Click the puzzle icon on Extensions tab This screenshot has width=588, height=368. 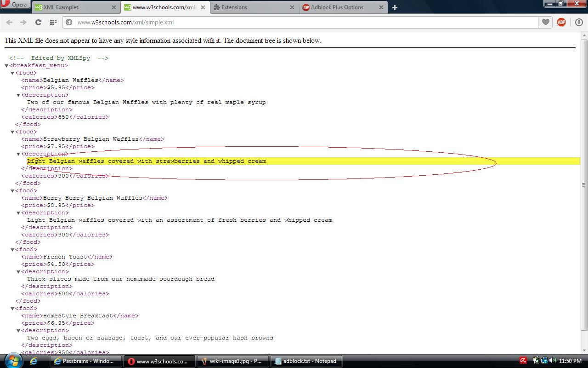217,7
